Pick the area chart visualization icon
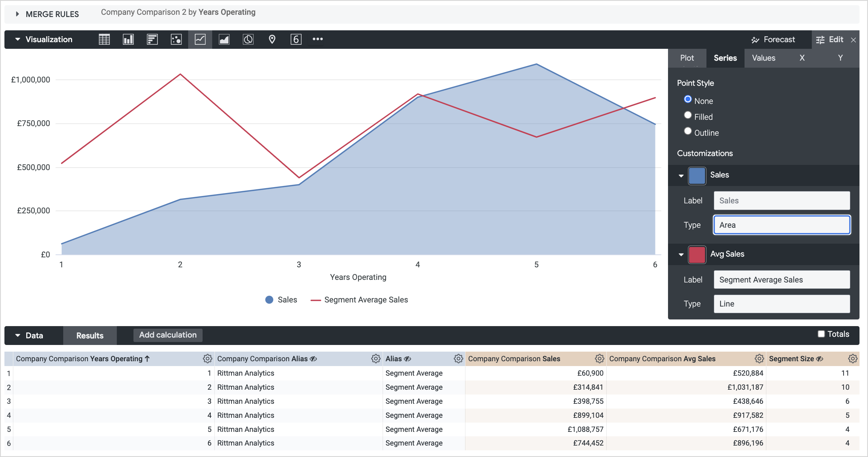Screen dimensions: 868x457 (224, 39)
